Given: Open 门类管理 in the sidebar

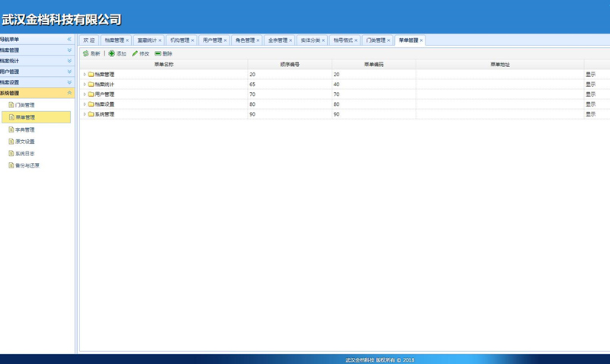Looking at the screenshot, I should (24, 105).
